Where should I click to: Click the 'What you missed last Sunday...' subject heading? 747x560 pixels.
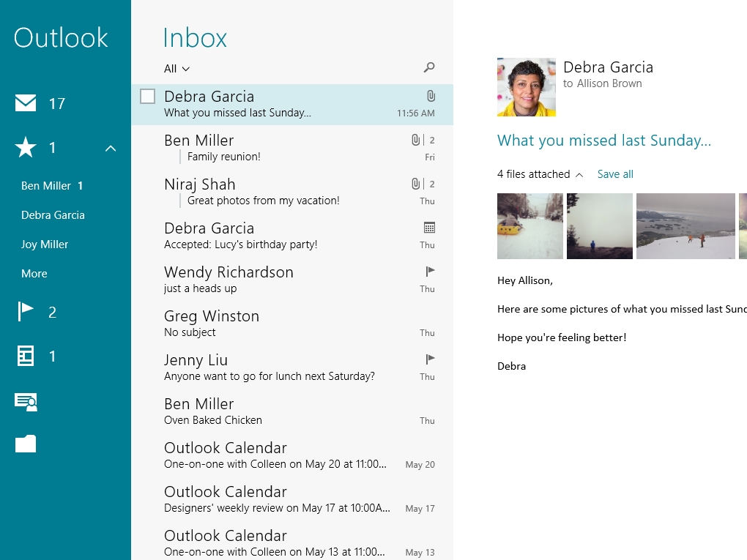coord(604,141)
